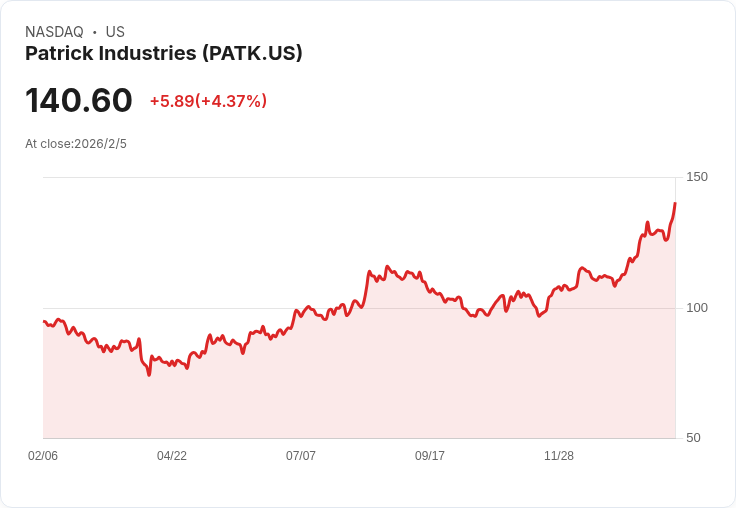Click the +5.89(+4.37%) price change
This screenshot has height=508, width=736.
pyautogui.click(x=208, y=101)
